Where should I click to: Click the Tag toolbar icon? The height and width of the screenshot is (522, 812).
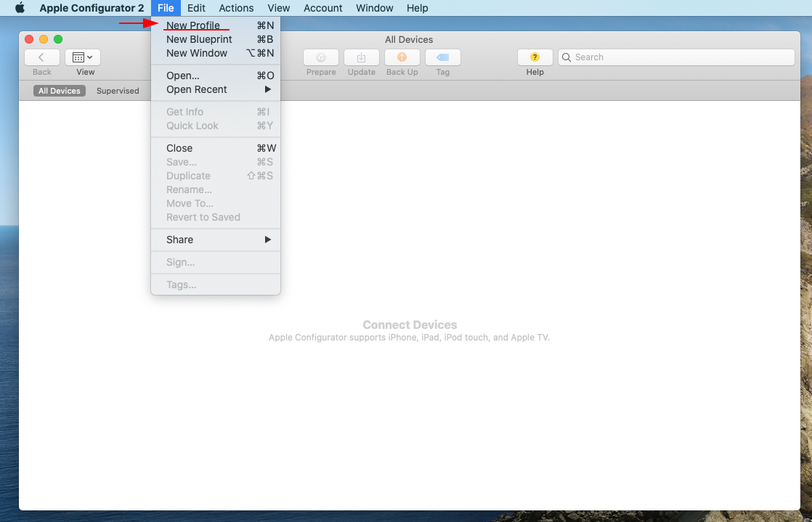(443, 57)
